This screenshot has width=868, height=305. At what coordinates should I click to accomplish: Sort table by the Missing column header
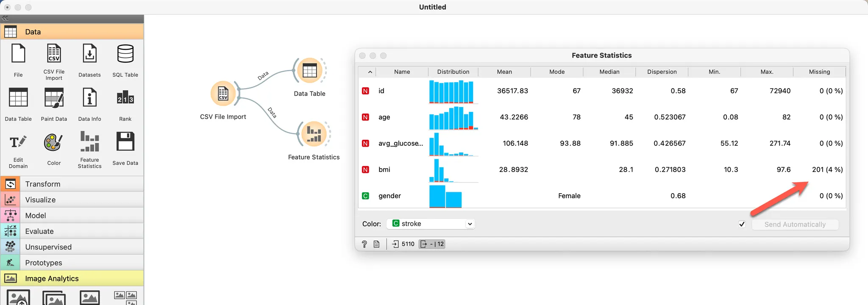coord(819,72)
